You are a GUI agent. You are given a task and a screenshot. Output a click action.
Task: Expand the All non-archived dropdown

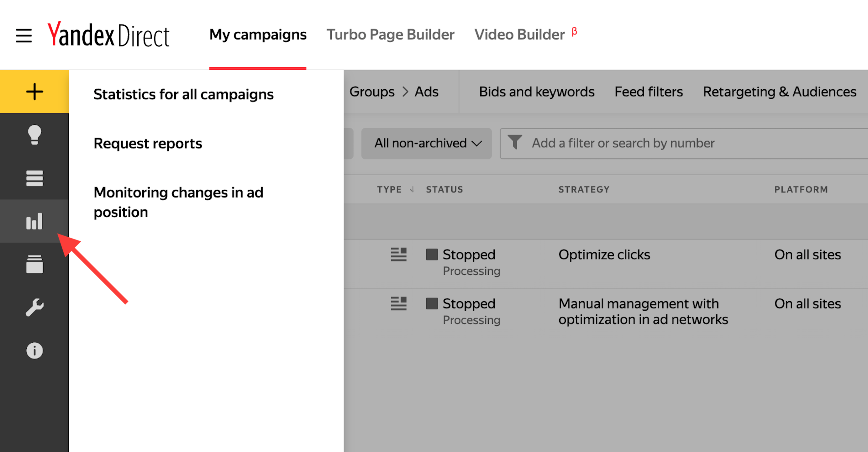coord(426,143)
